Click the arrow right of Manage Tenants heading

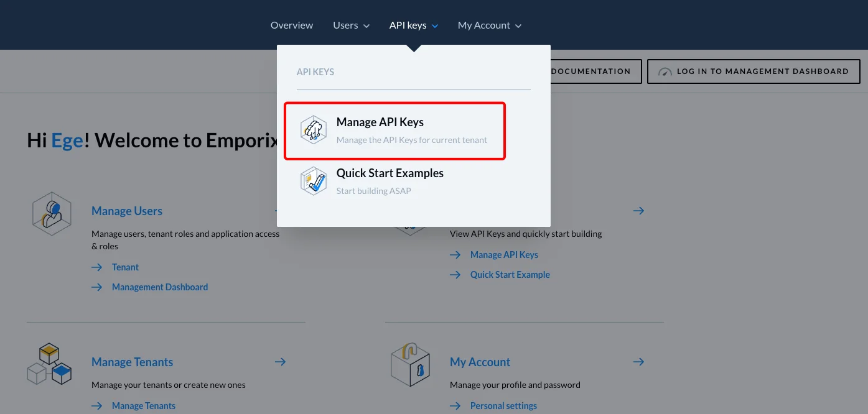coord(281,362)
